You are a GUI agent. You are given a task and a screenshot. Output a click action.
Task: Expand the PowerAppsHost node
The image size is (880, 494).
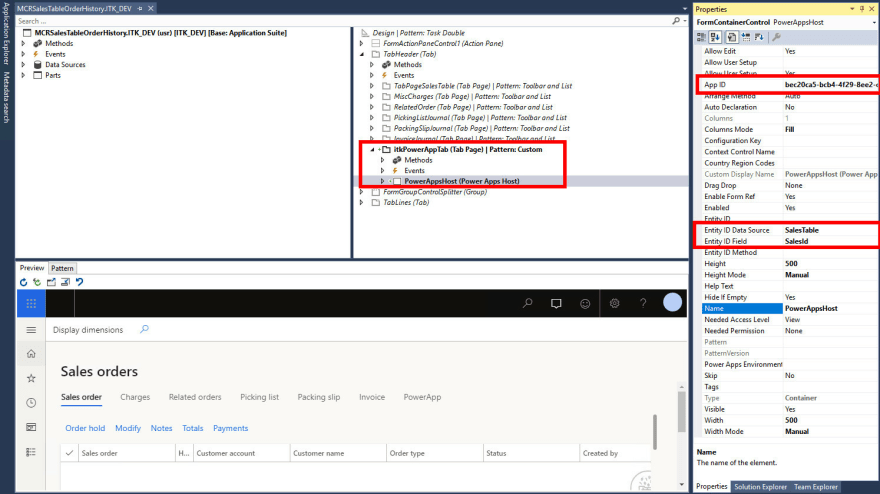(383, 181)
